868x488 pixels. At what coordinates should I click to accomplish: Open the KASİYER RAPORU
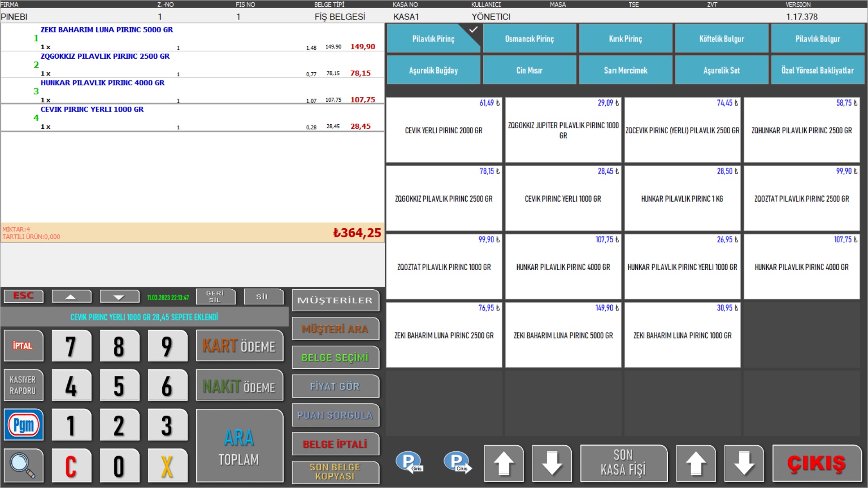click(24, 385)
